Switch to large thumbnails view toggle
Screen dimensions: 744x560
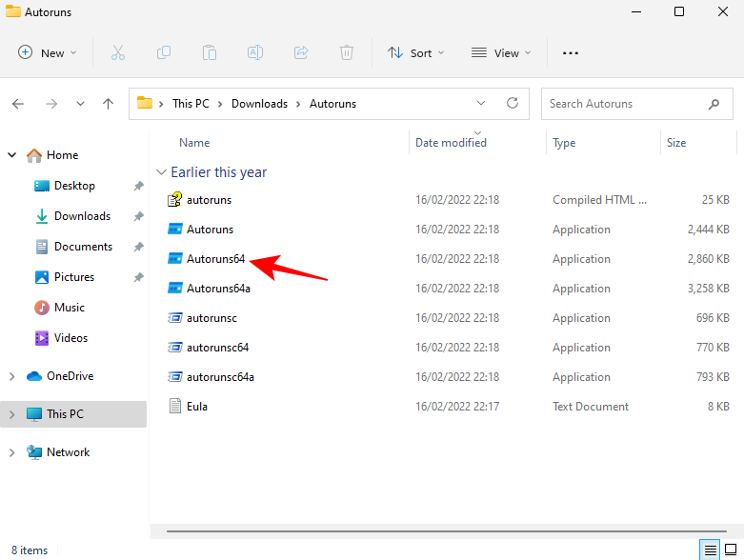point(731,550)
